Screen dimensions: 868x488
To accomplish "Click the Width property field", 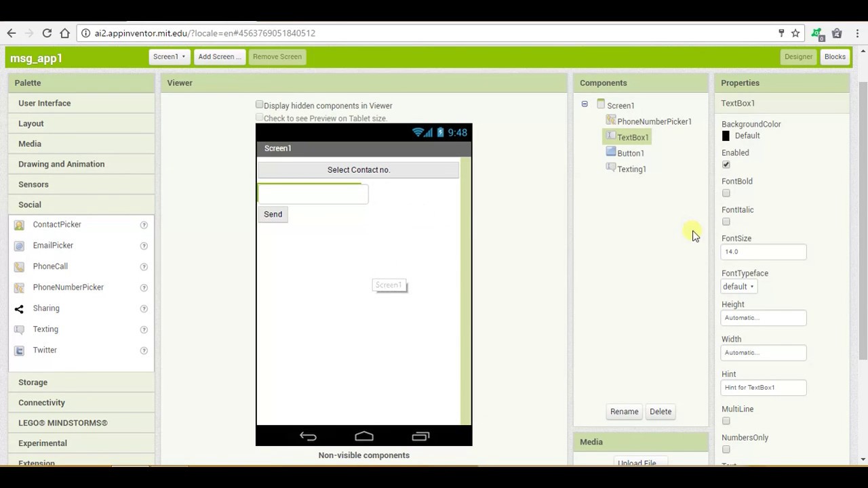I will [x=764, y=352].
